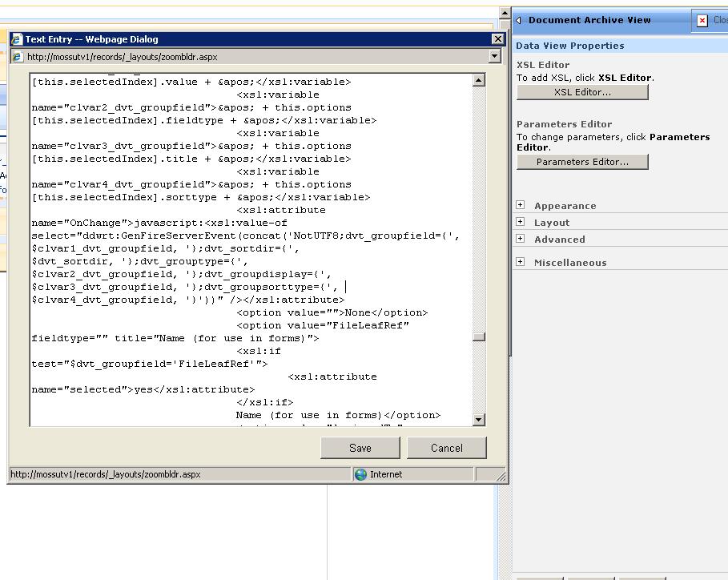Click the text area scroll up arrow
Viewport: 728px width, 580px height.
tap(479, 80)
